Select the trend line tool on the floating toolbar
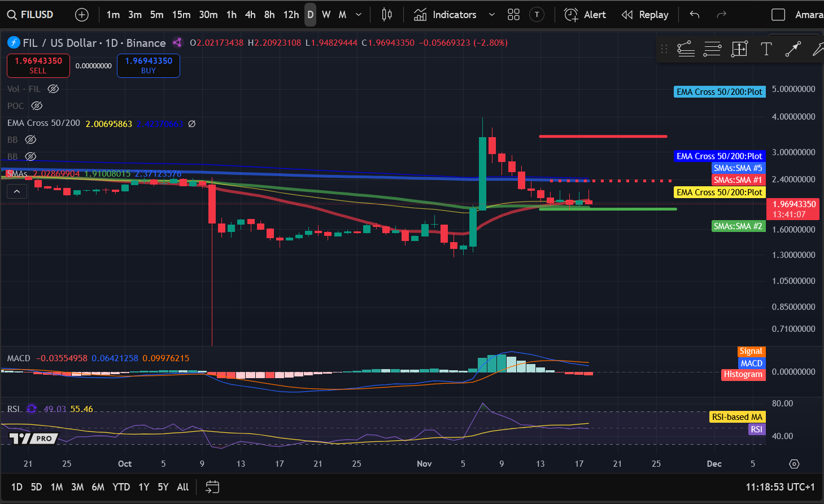The height and width of the screenshot is (504, 824). (686, 49)
